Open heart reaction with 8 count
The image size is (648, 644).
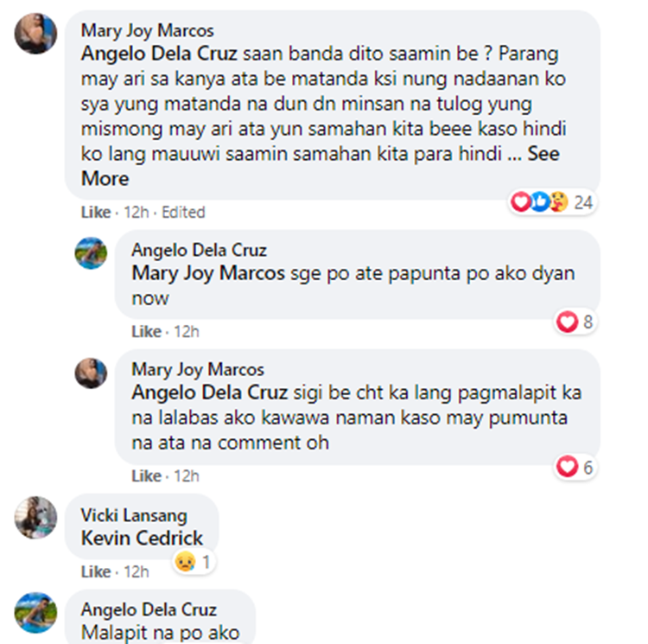(575, 322)
